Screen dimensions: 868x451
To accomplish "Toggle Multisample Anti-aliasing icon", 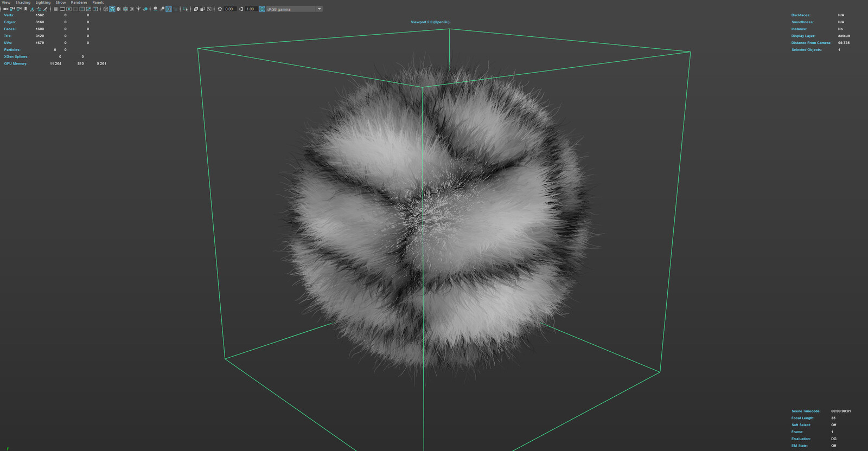I will [169, 9].
